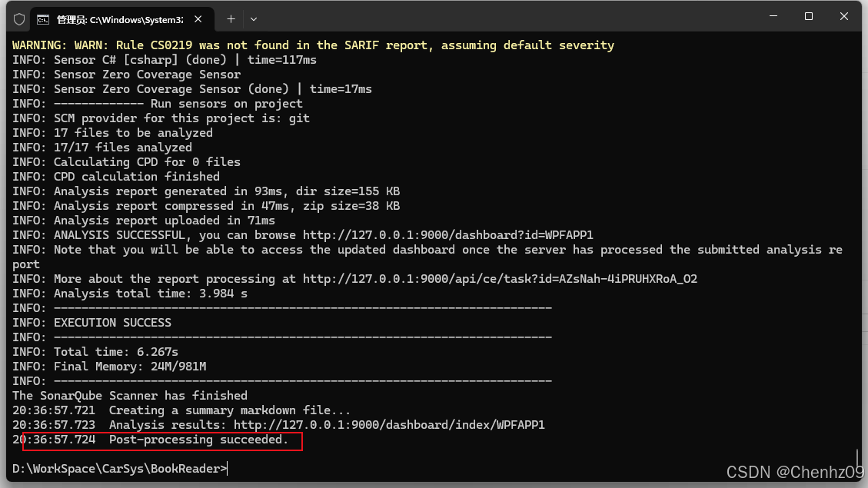
Task: Click 'Analysis report compressed in 47ms' line
Action: click(206, 206)
